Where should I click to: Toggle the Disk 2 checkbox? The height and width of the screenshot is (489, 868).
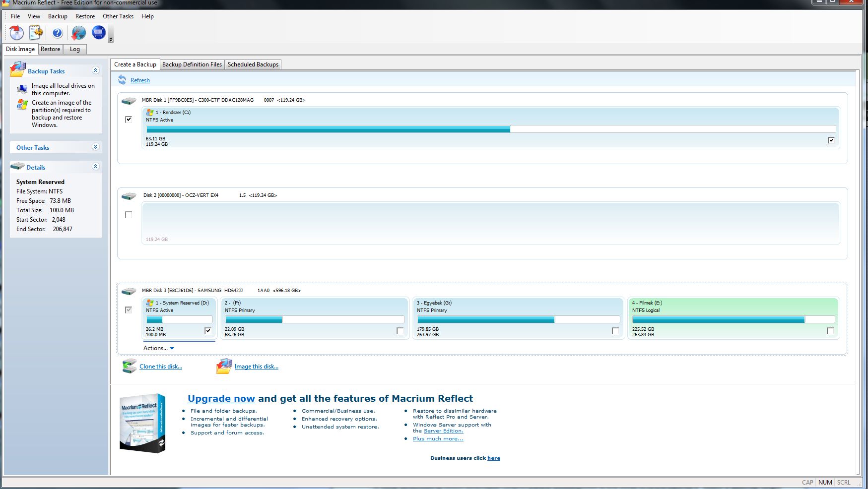[x=129, y=215]
